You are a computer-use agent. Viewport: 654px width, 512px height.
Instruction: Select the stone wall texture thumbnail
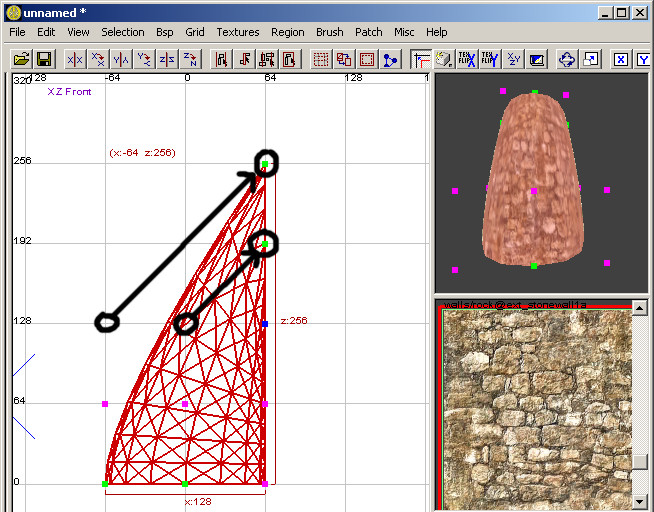(537, 409)
